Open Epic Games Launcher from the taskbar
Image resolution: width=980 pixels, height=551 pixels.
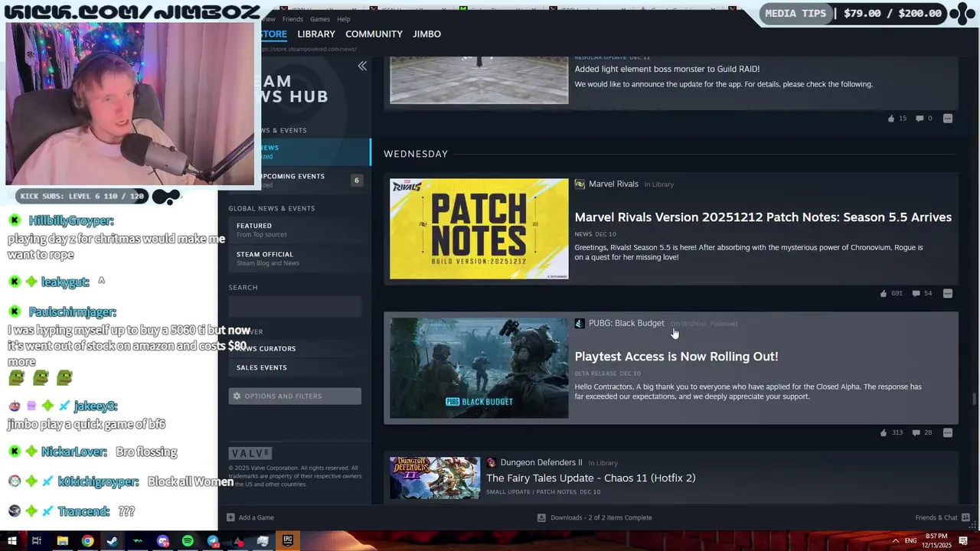point(288,541)
